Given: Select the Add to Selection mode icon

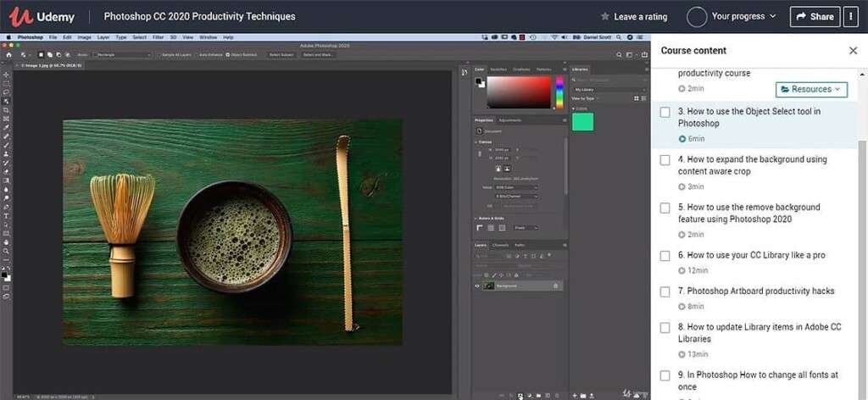Looking at the screenshot, I should click(x=50, y=55).
